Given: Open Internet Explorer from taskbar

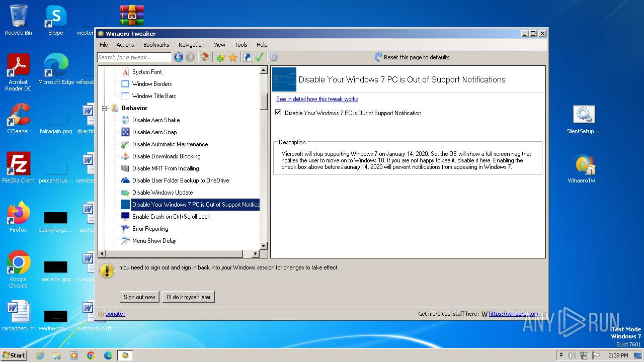Looking at the screenshot, I should tap(40, 355).
